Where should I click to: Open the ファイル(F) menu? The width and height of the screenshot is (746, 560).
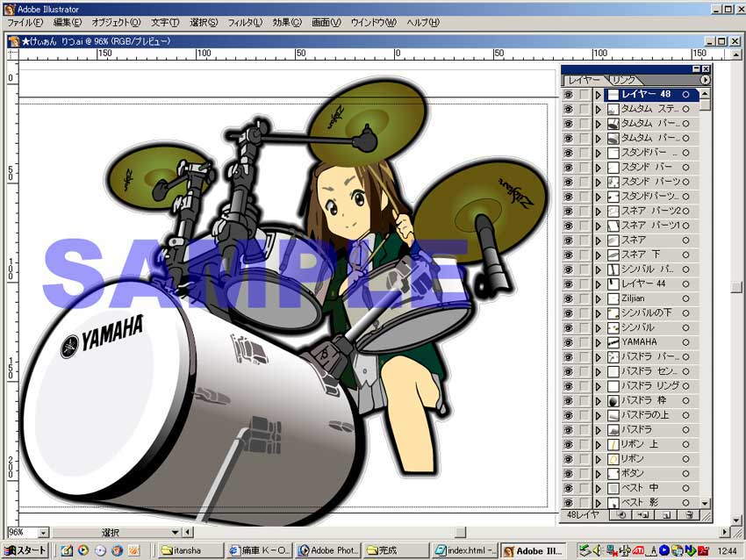click(x=25, y=22)
